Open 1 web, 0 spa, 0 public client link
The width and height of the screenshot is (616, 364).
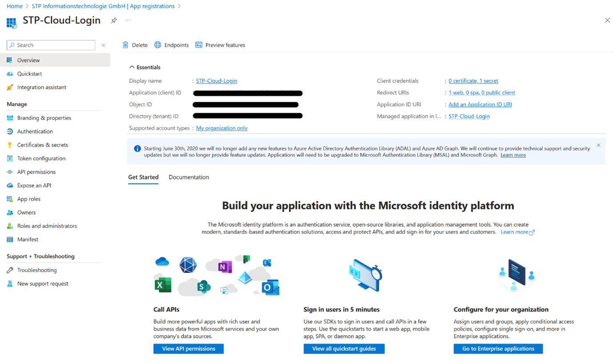coord(482,92)
